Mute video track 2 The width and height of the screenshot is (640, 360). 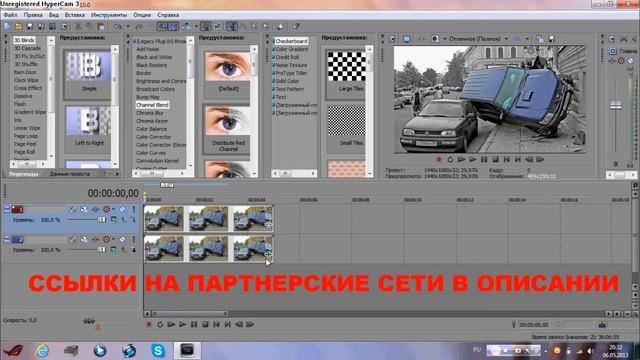(x=122, y=239)
